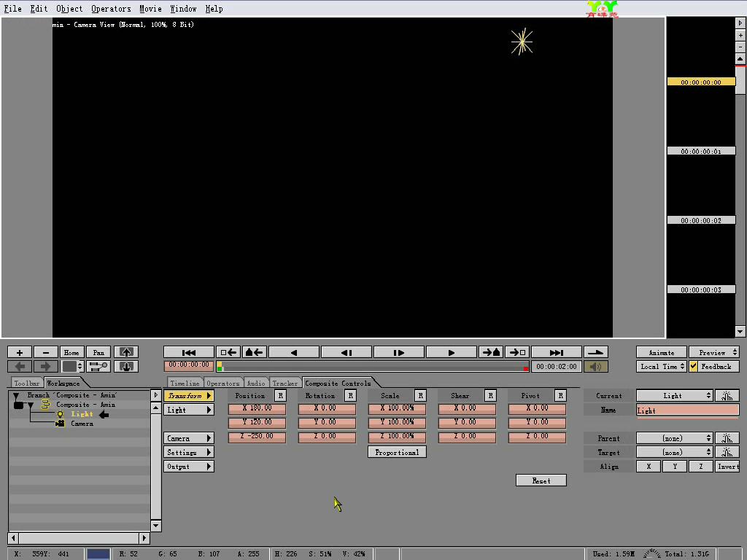Screen dimensions: 747x560
Task: Go to the previous marker (square-arrow icon)
Action: (228, 352)
